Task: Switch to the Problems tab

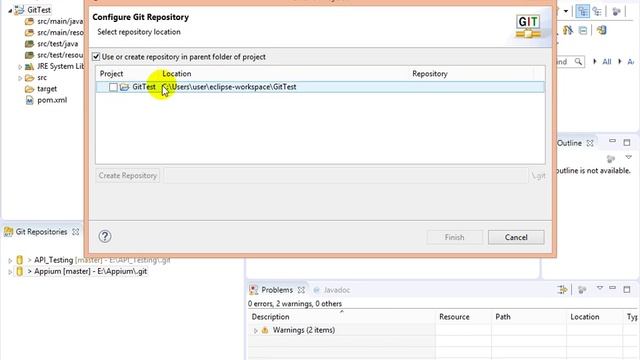Action: (277, 290)
